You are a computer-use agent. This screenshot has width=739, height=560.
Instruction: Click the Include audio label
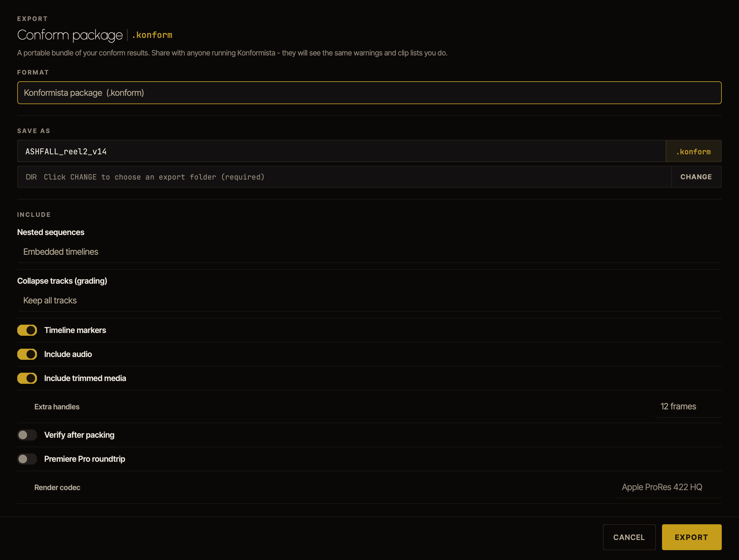tap(68, 354)
